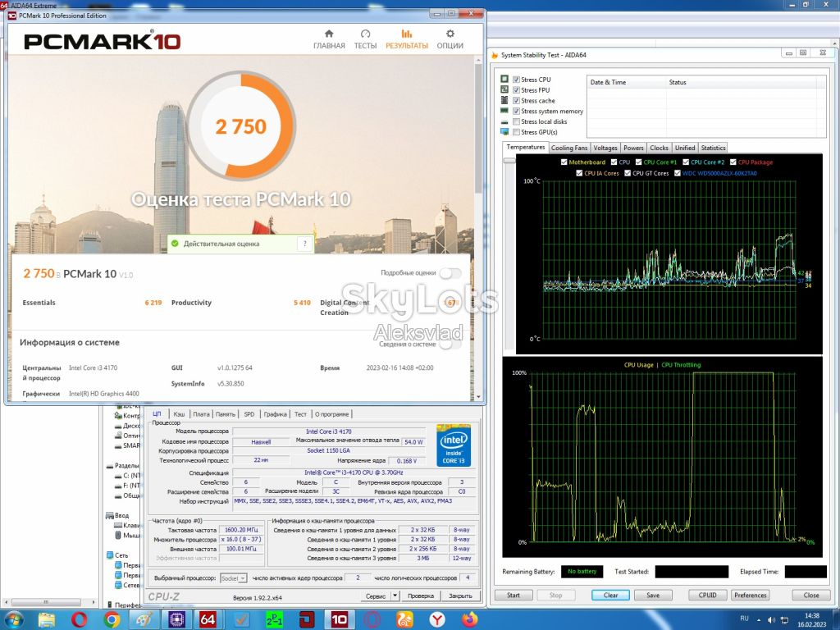Click the CPUID button

click(x=707, y=596)
